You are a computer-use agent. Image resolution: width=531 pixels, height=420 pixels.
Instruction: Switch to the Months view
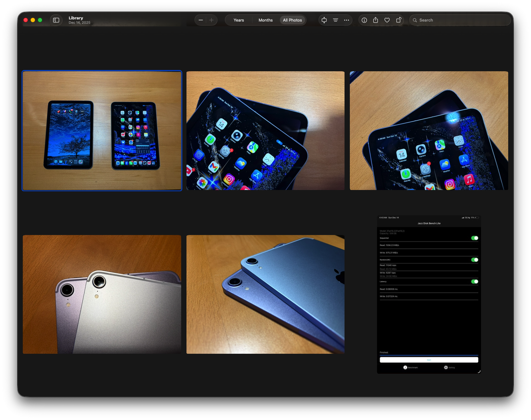tap(265, 20)
